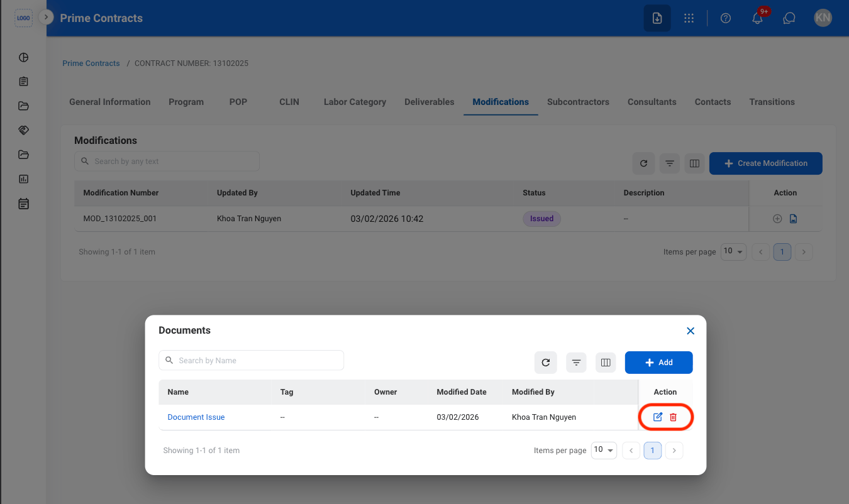Viewport: 849px width, 504px height.
Task: Open items per page dropdown in Documents
Action: (604, 450)
